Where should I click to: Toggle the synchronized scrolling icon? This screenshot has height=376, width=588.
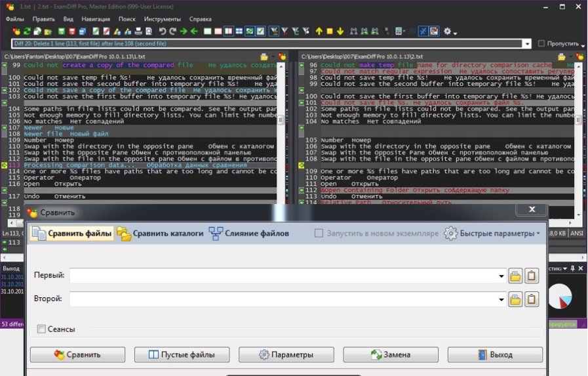(250, 31)
